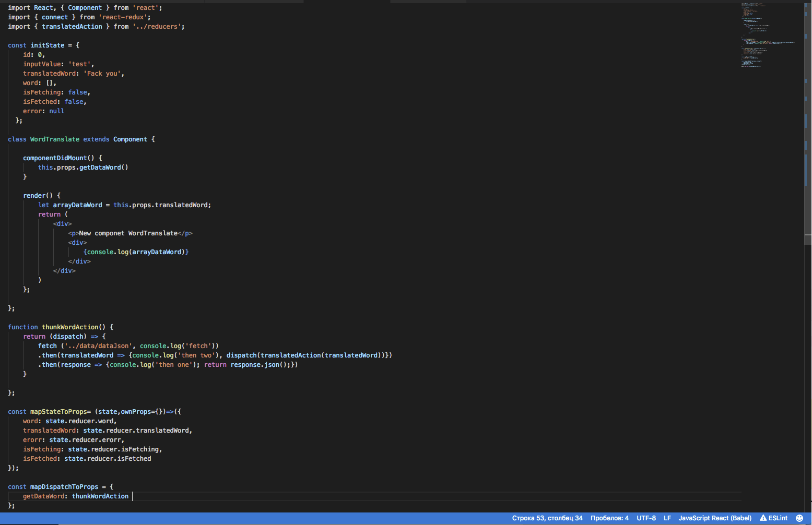Click 'return (dispatch) =>' line
Viewport: 812px width, 525px height.
click(x=64, y=337)
